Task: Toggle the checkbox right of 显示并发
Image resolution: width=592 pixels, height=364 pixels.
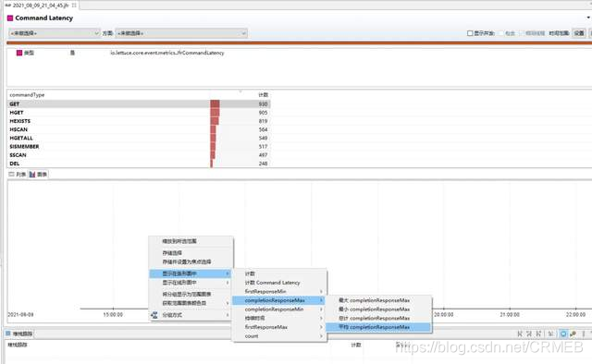Action: [x=501, y=33]
